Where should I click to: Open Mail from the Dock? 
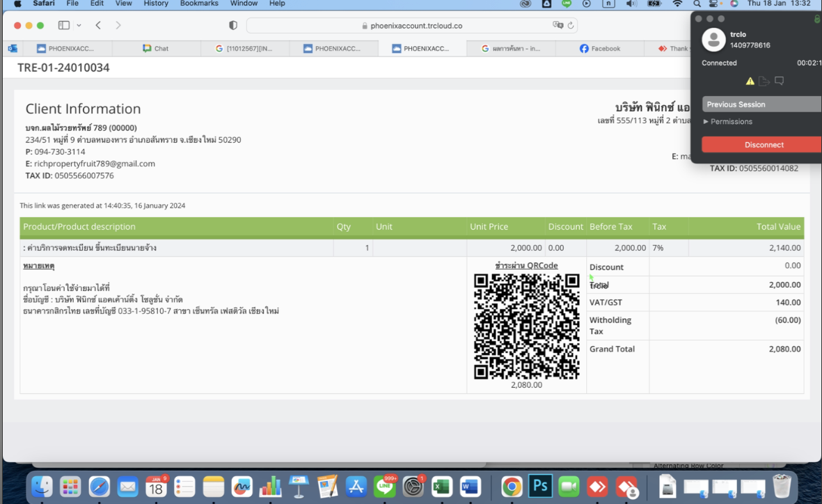click(x=127, y=487)
